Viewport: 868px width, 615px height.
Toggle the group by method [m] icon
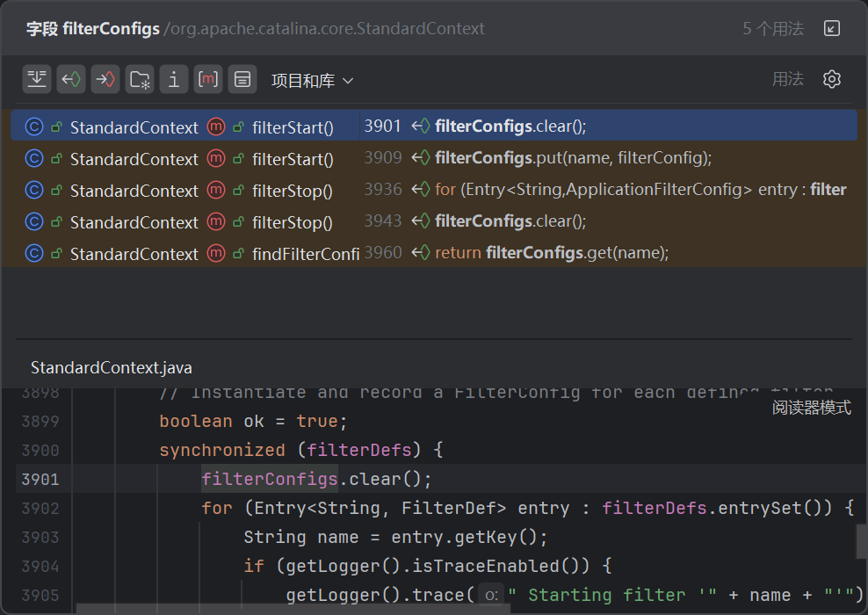208,80
